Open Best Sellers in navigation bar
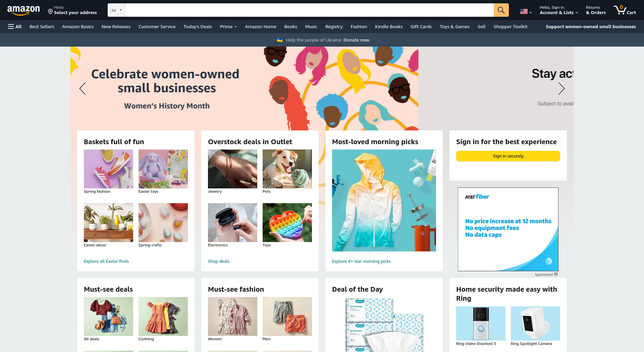This screenshot has height=352, width=644. (x=42, y=26)
